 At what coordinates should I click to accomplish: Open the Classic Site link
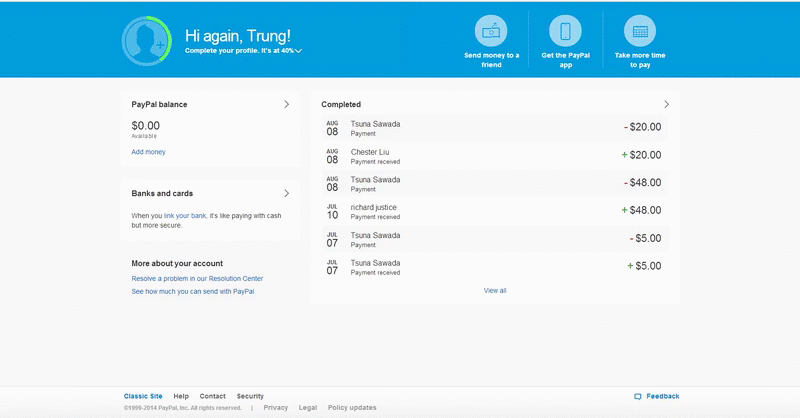click(x=143, y=396)
